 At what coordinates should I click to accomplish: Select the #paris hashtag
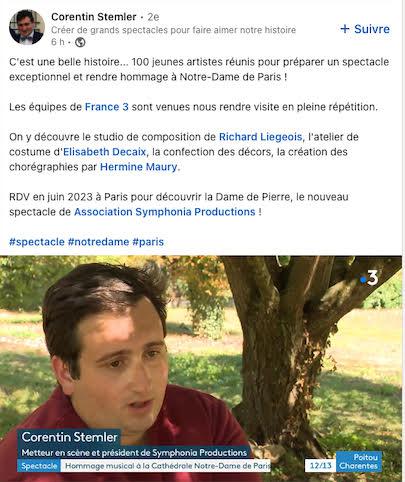[x=148, y=242]
